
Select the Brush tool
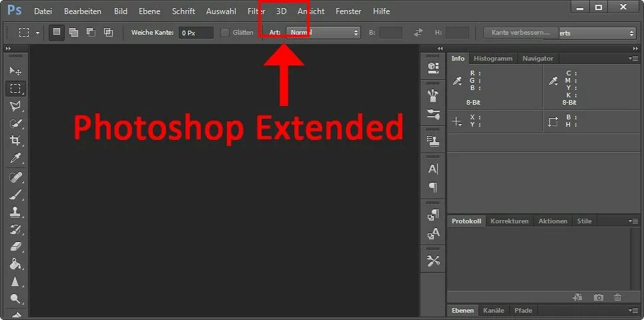point(15,195)
